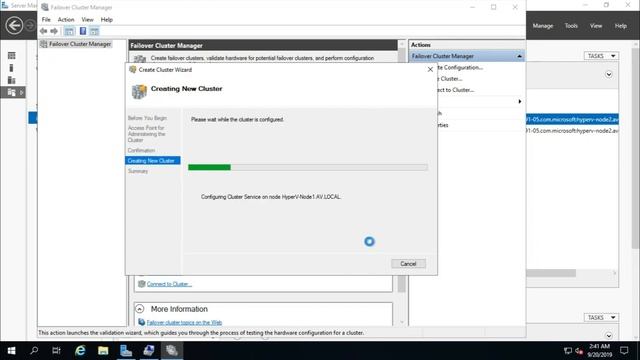Viewport: 640px width, 360px height.
Task: Open the fourth taskbar pinned app icon
Action: point(149,351)
